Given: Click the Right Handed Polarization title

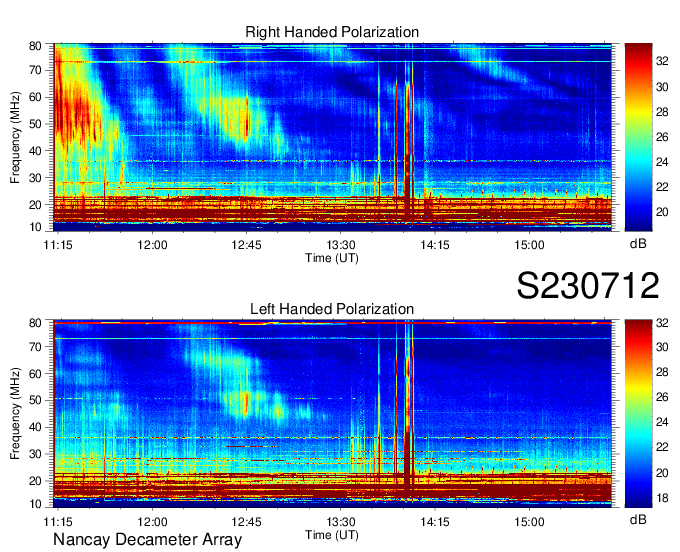Looking at the screenshot, I should 332,32.
